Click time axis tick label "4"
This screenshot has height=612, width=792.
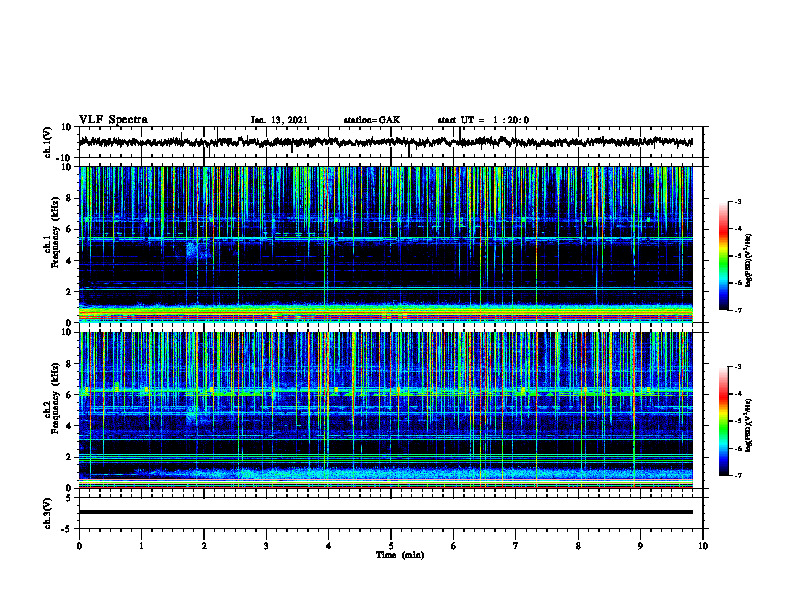(x=329, y=546)
